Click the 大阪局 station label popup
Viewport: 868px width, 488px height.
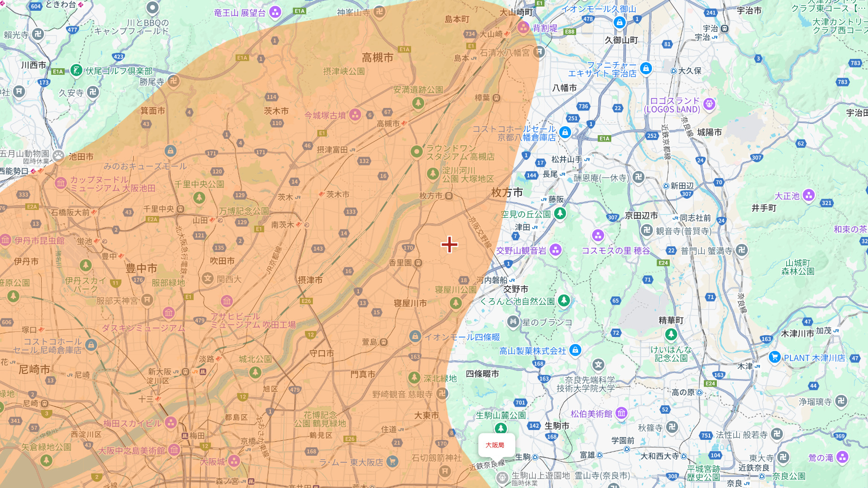point(495,445)
